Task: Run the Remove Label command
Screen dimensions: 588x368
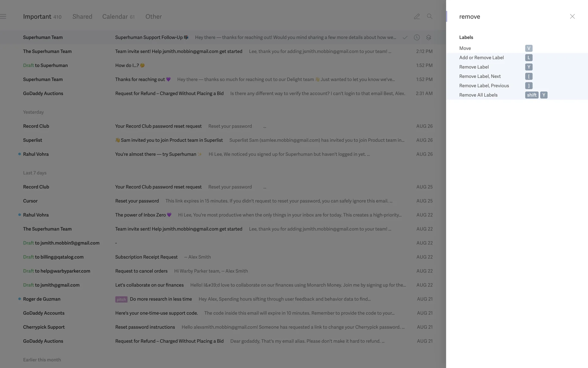Action: pyautogui.click(x=474, y=67)
